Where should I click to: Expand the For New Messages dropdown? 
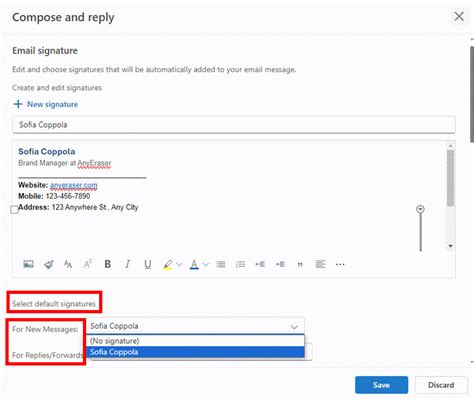tap(195, 326)
